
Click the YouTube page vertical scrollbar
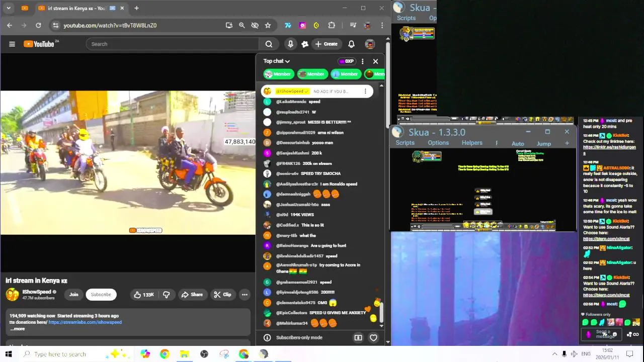coord(388,85)
